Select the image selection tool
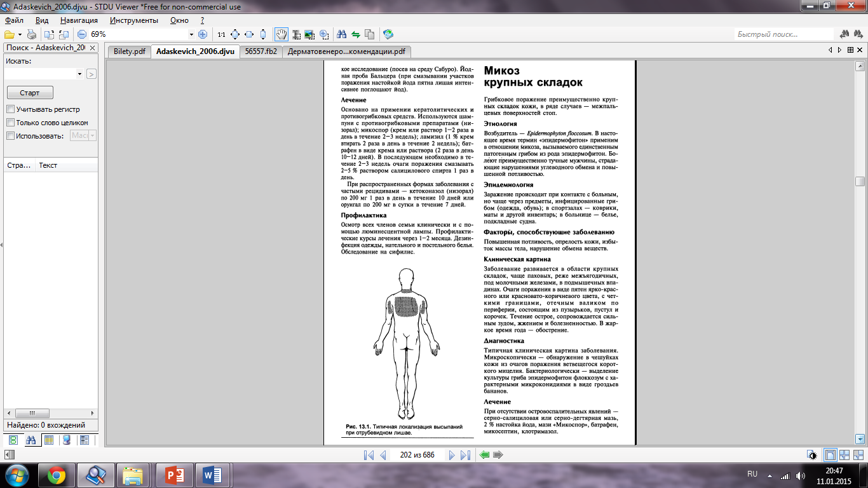The width and height of the screenshot is (868, 488). (x=309, y=34)
